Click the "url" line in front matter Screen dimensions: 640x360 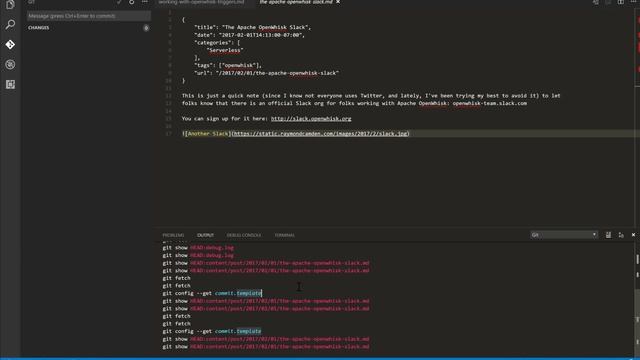[x=267, y=73]
